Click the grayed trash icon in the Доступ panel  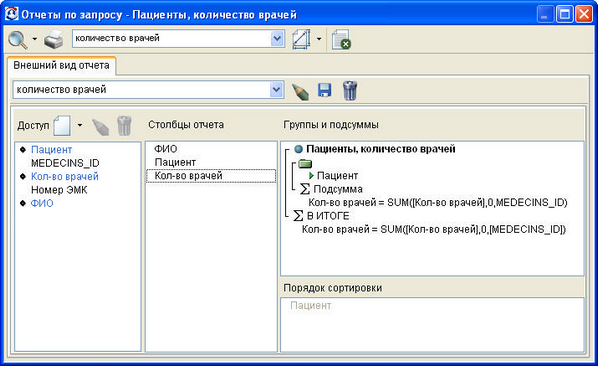click(124, 126)
